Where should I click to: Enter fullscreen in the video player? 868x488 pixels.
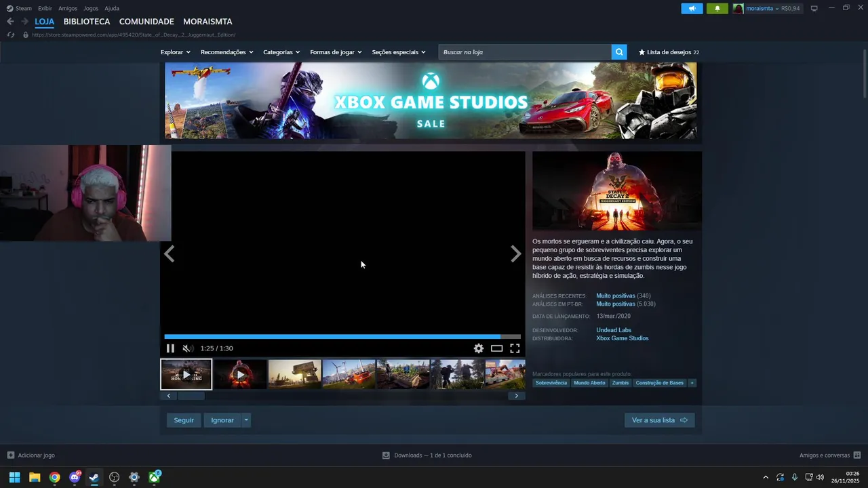pyautogui.click(x=515, y=348)
